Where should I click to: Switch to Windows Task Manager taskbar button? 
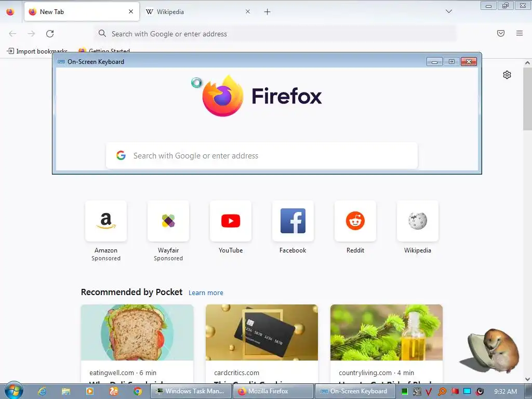191,391
